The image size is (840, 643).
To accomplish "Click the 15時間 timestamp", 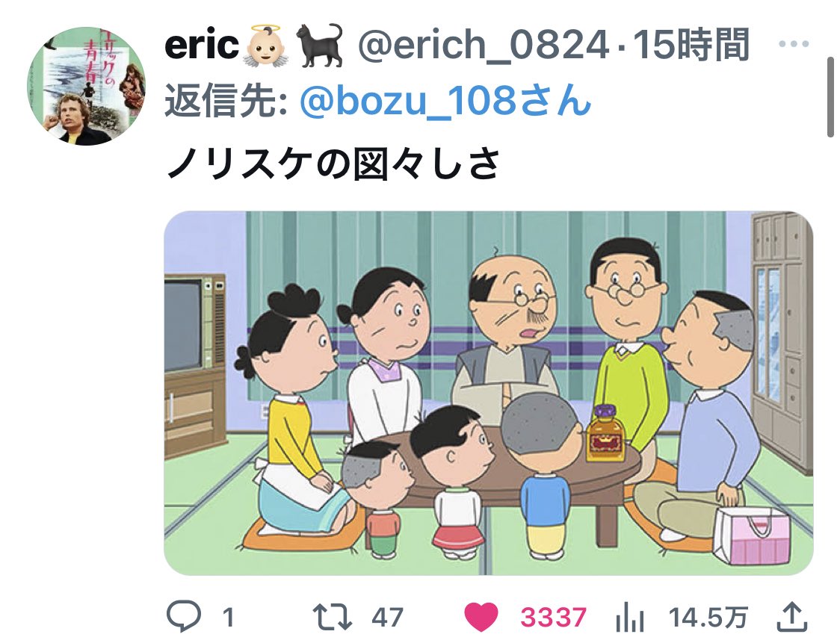I will [691, 45].
